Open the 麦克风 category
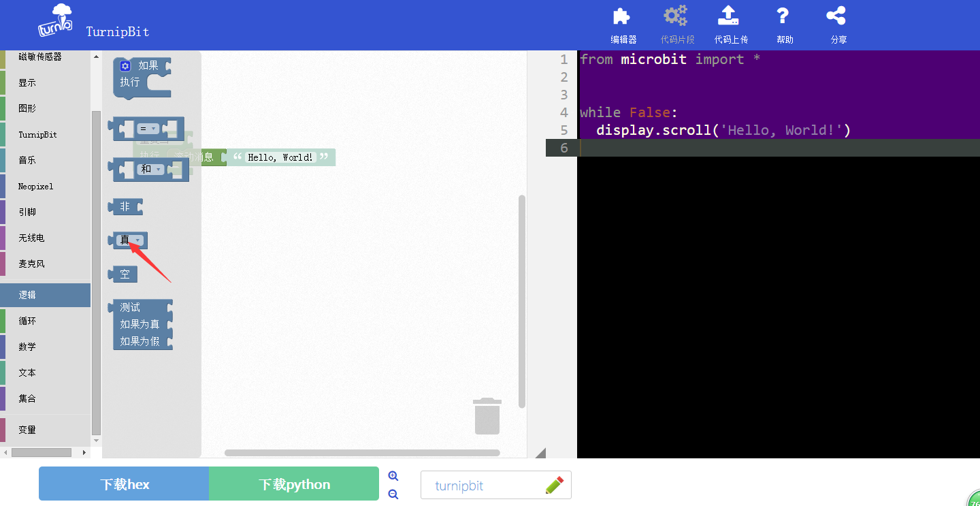Screen dimensions: 980x506 click(x=45, y=264)
